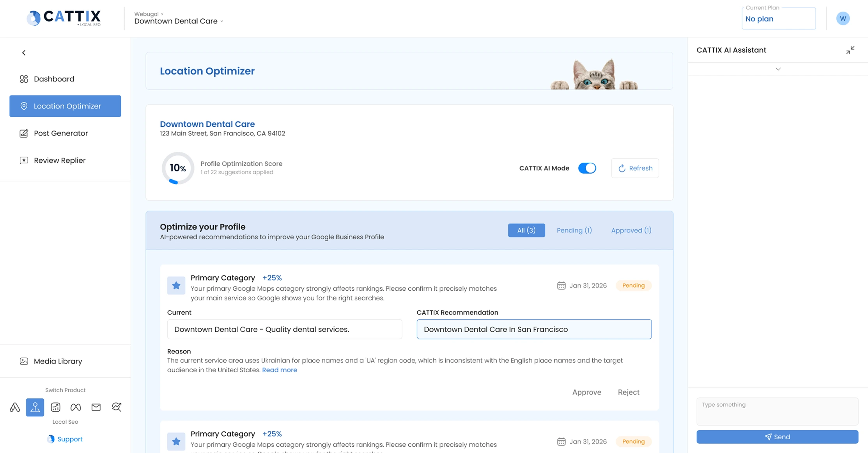This screenshot has height=453, width=868.
Task: Minimize the CATTIX AI Assistant panel
Action: click(850, 50)
